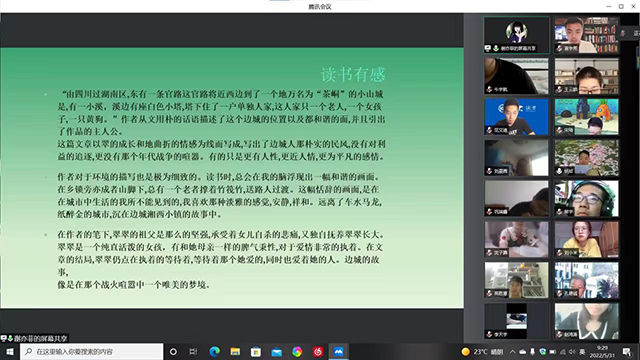Click muted mic icon on SpongeBob background tile
The image size is (640, 360).
pos(559,130)
